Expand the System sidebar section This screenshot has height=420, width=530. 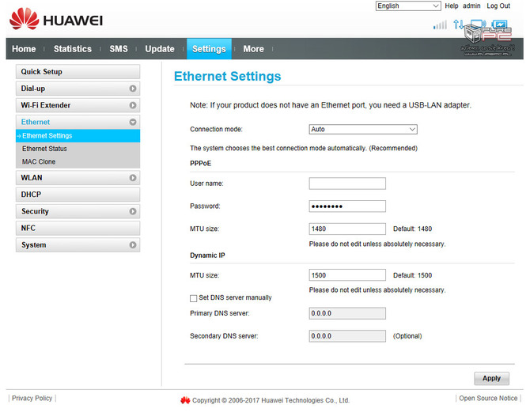point(133,245)
